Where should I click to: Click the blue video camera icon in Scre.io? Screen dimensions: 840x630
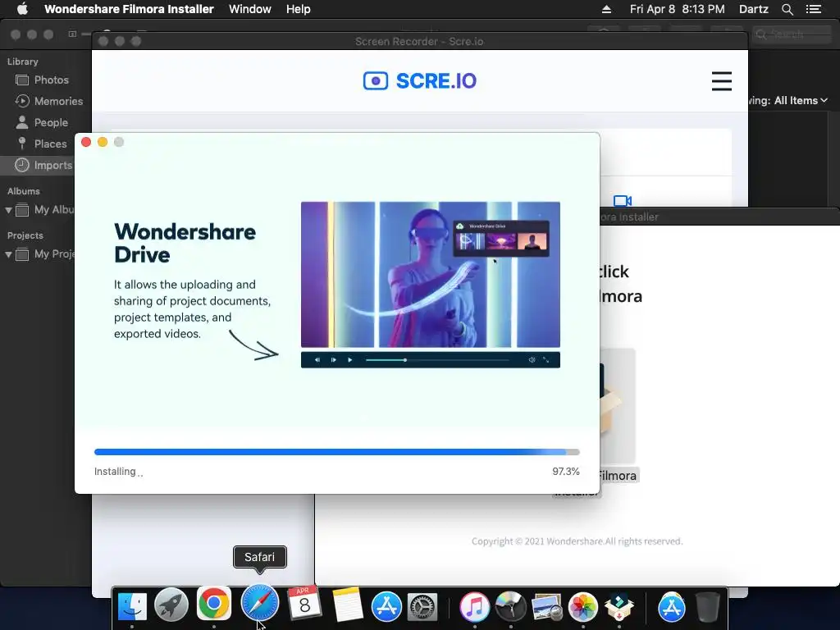point(622,201)
